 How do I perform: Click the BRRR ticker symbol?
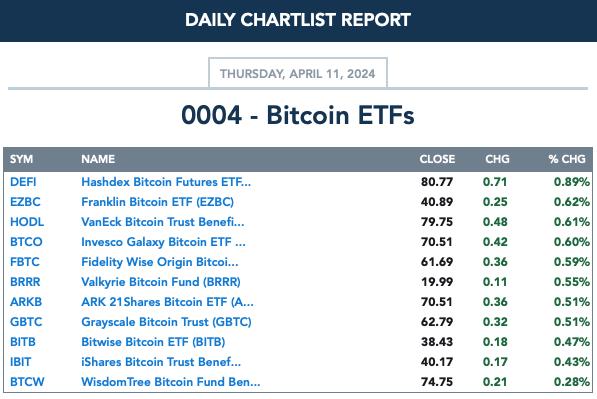[x=25, y=282]
